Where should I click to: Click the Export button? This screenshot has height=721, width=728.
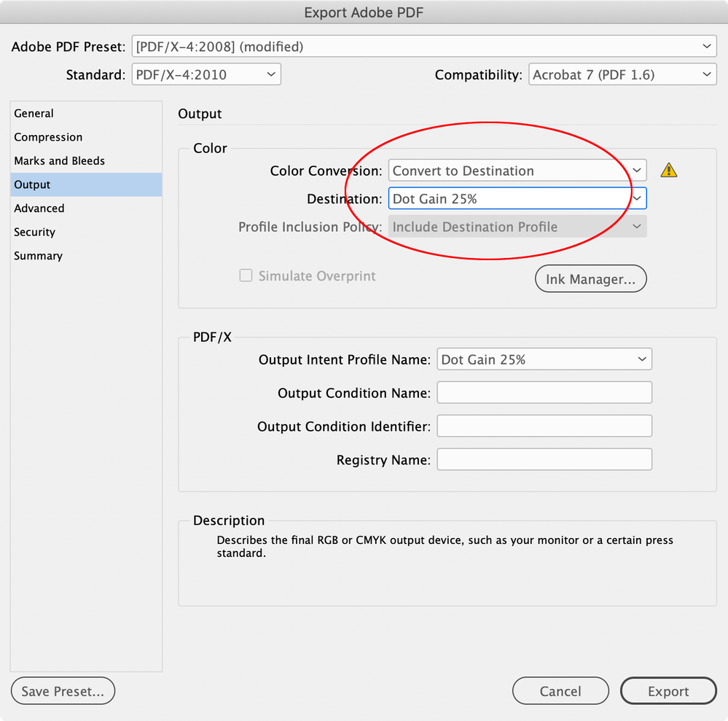tap(668, 691)
